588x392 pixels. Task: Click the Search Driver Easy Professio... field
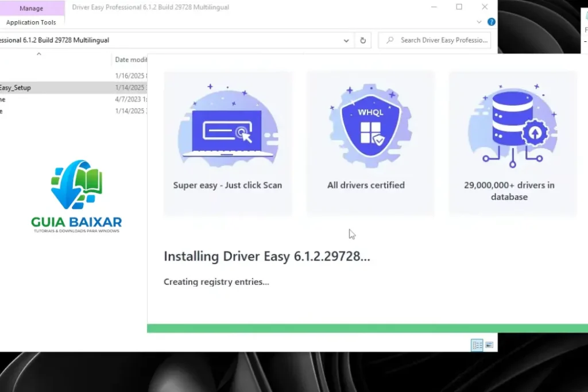click(x=435, y=41)
